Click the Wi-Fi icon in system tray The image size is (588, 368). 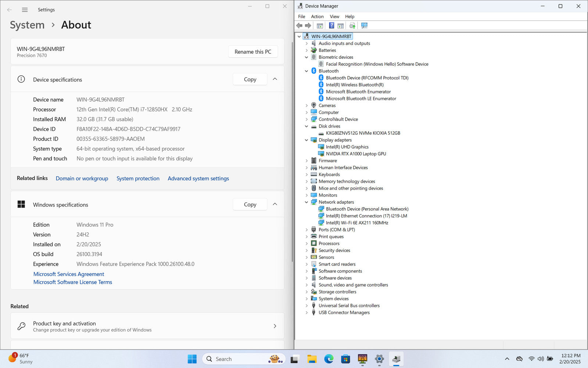(x=531, y=359)
